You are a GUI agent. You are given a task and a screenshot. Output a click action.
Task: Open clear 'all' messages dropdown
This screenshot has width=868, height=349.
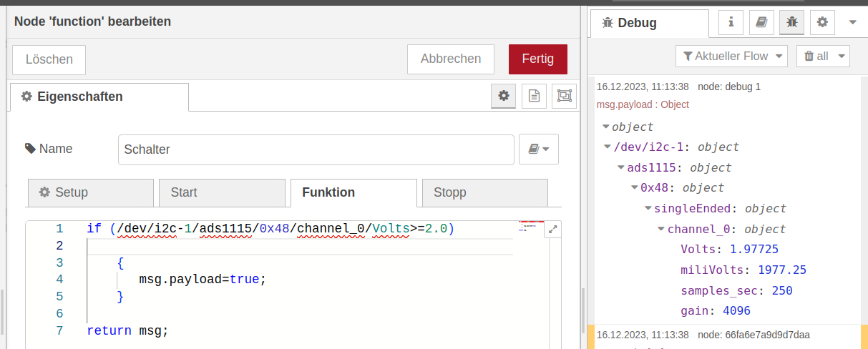point(823,56)
